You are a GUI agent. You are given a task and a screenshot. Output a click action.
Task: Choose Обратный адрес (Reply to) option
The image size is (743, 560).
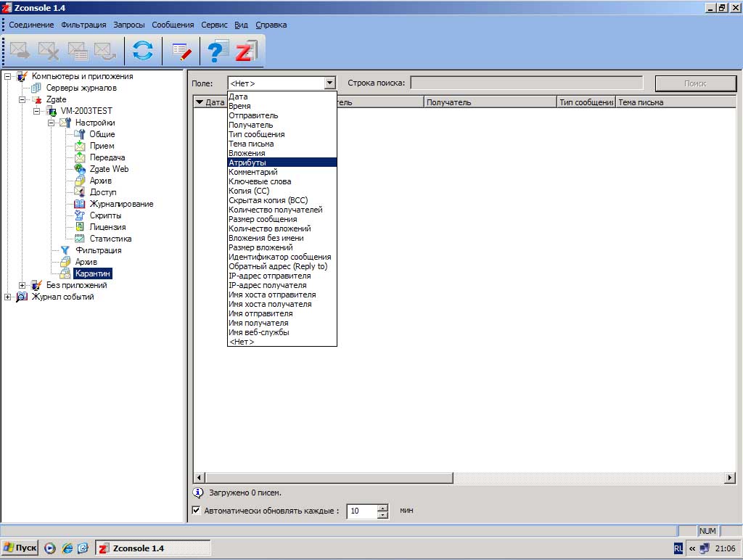point(282,265)
